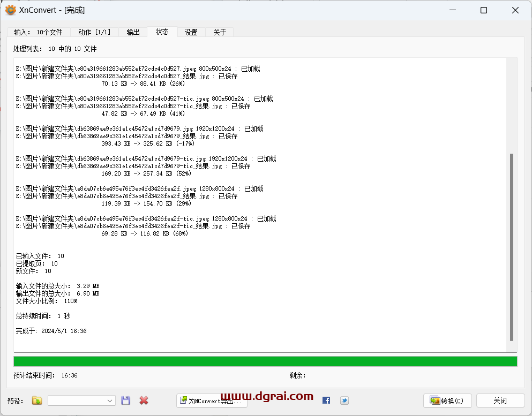
Task: Click the e8da07...fea2f-tic_结果.jpg 已保存 line
Action: 133,226
